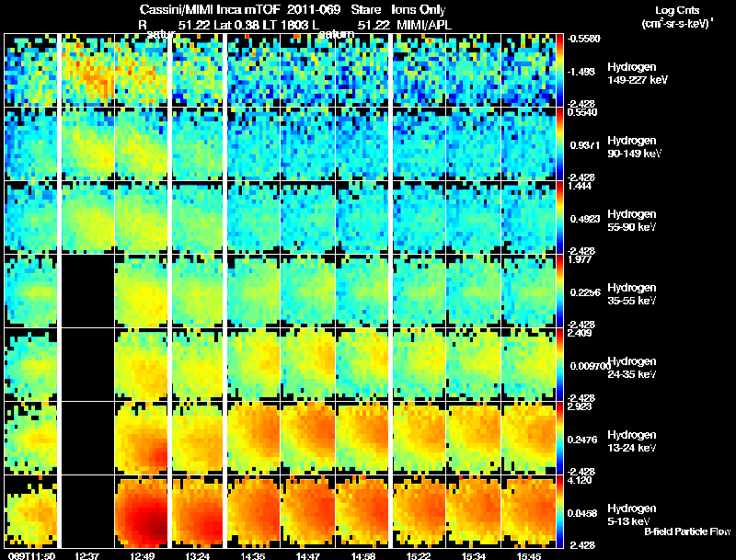Click the 14:47 time label
Image resolution: width=736 pixels, height=560 pixels.
click(x=308, y=556)
